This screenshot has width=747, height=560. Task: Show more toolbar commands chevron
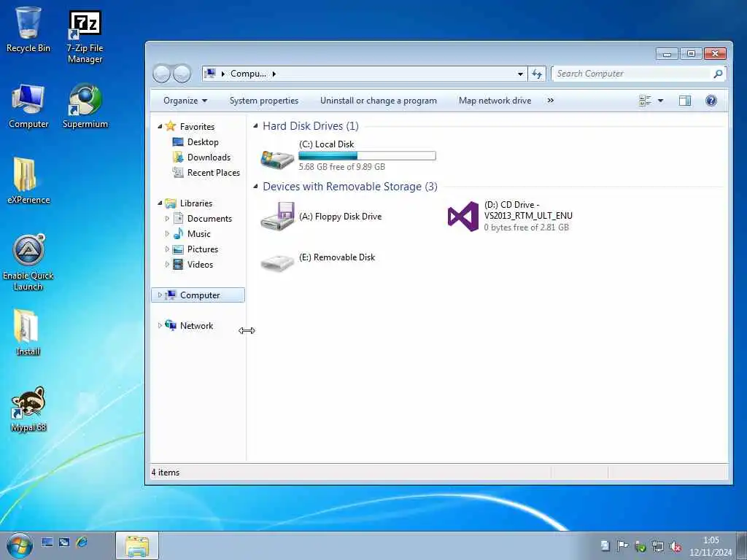pyautogui.click(x=551, y=101)
